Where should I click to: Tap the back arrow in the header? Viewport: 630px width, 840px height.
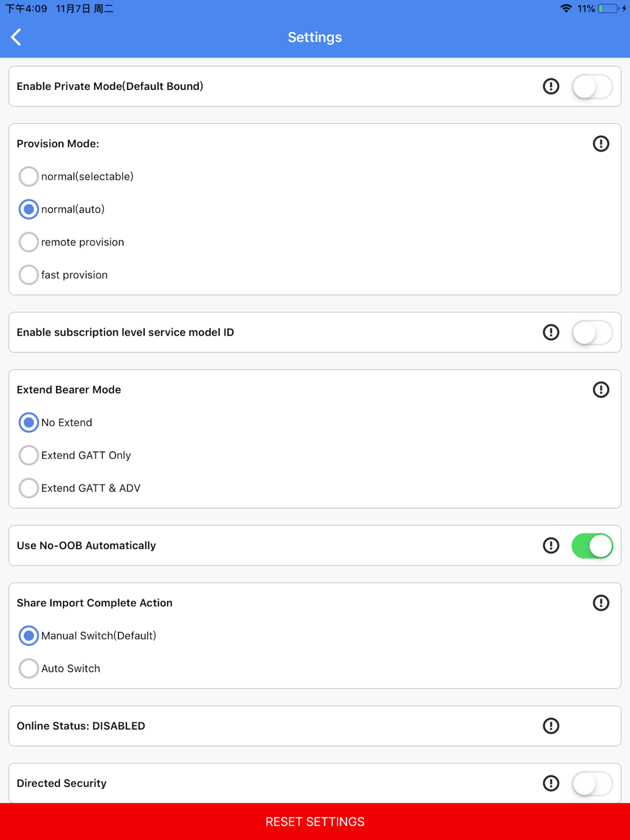(x=16, y=37)
